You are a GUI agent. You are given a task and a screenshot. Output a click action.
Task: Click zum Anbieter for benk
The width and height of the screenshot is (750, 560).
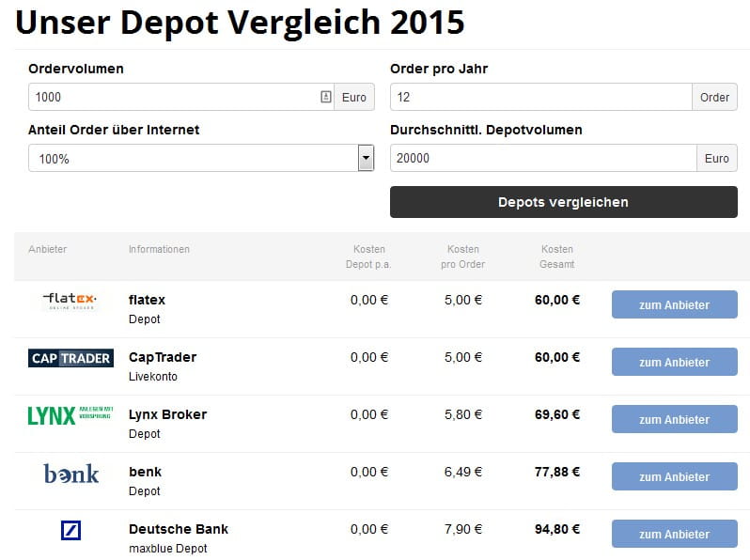(x=675, y=476)
